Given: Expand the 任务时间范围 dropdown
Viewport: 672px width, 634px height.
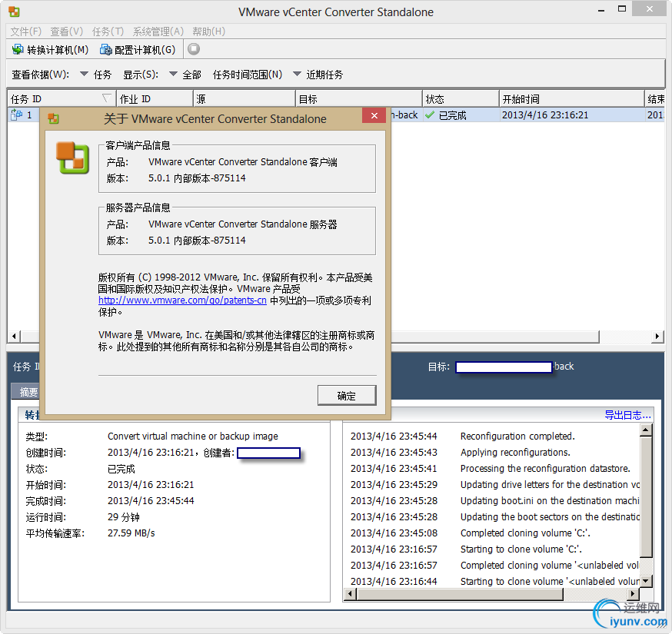Looking at the screenshot, I should click(x=296, y=75).
